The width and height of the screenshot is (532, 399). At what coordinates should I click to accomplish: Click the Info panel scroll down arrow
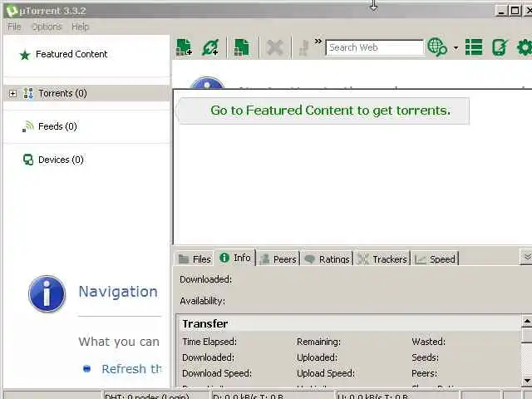(x=527, y=381)
